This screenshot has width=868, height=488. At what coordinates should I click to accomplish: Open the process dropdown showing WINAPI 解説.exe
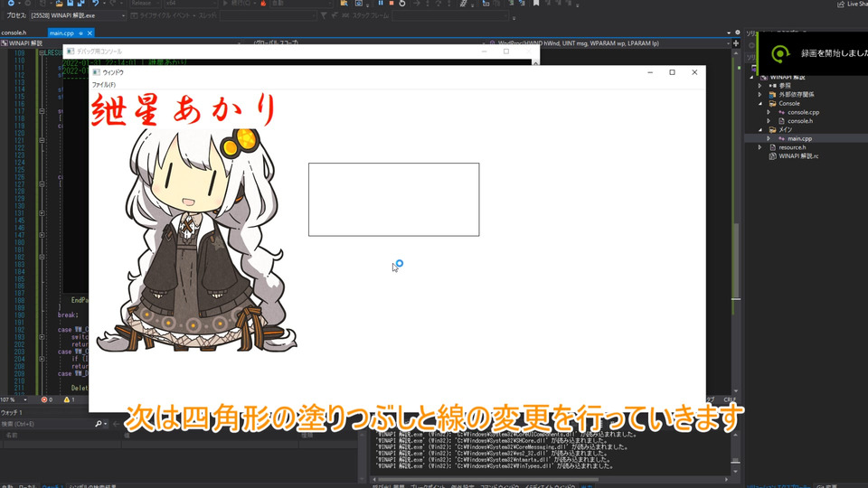pos(78,15)
